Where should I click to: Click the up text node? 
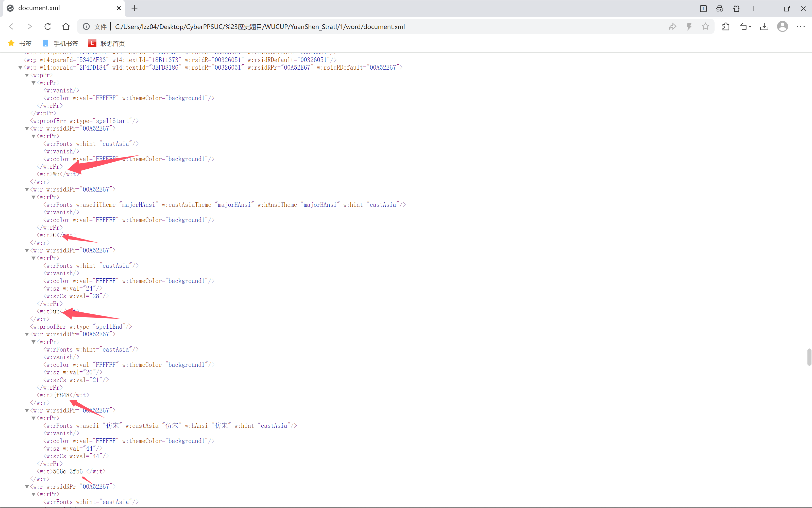tap(56, 311)
